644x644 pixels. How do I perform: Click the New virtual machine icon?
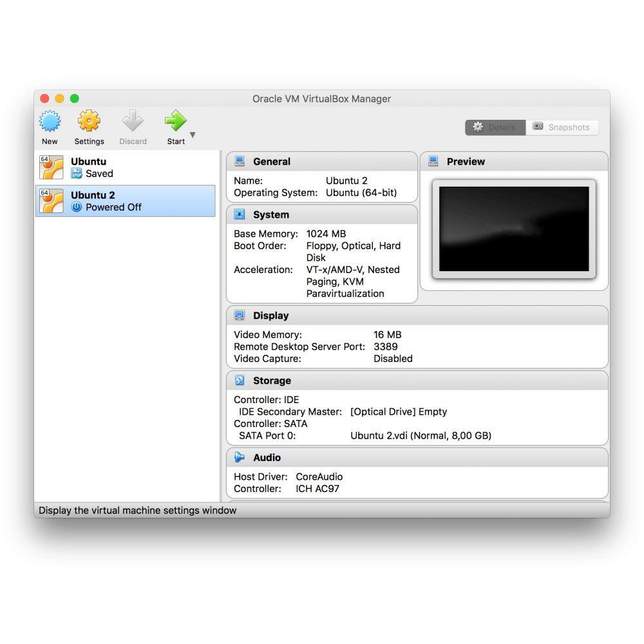50,121
